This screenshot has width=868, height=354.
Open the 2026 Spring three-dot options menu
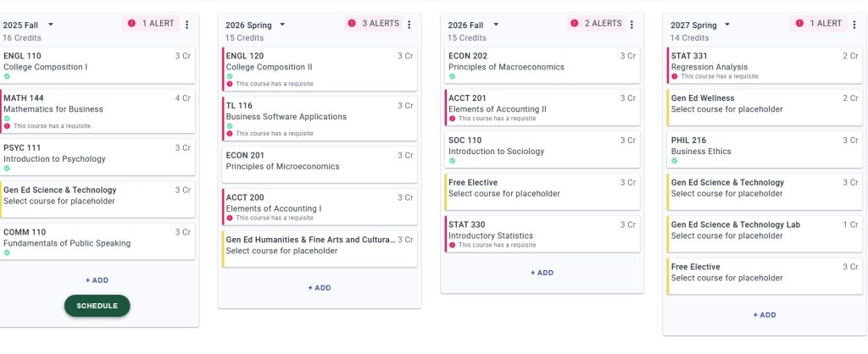point(409,25)
